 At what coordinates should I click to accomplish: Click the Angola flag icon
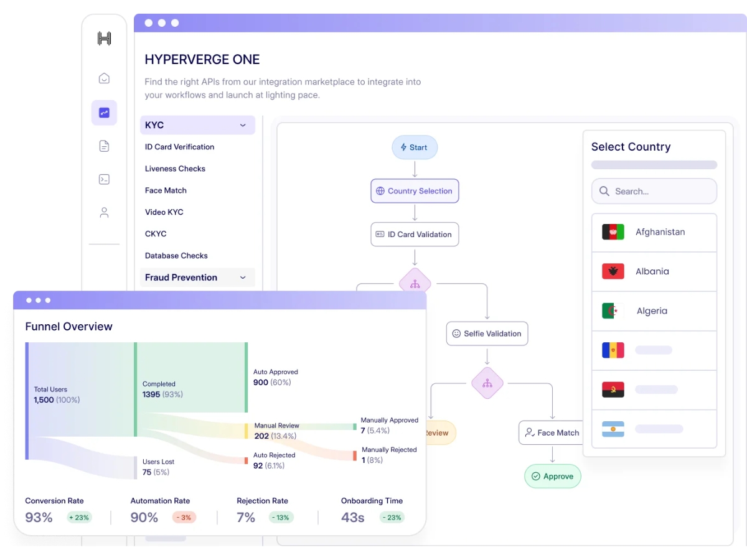[613, 390]
